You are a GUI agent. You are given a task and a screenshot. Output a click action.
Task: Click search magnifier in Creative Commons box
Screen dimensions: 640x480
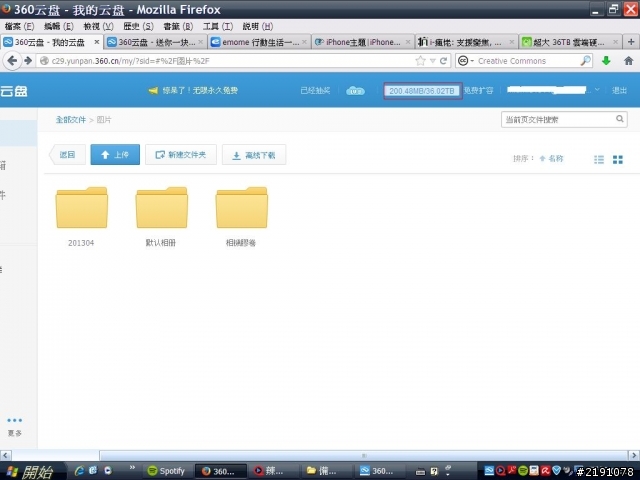coord(585,61)
